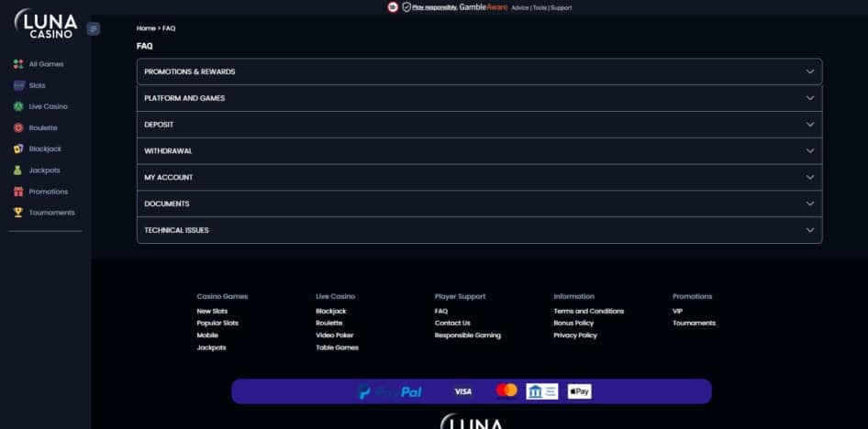The image size is (868, 429).
Task: Click the All Games sidebar icon
Action: [x=18, y=64]
